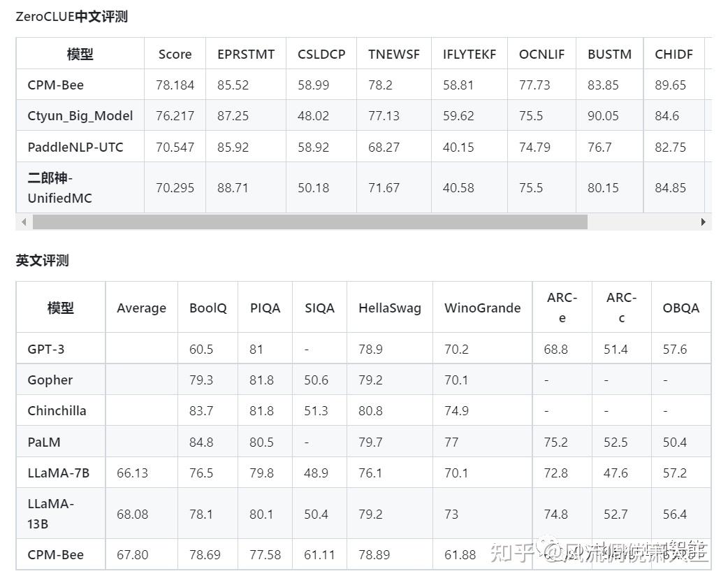Select the Score column header

point(175,54)
